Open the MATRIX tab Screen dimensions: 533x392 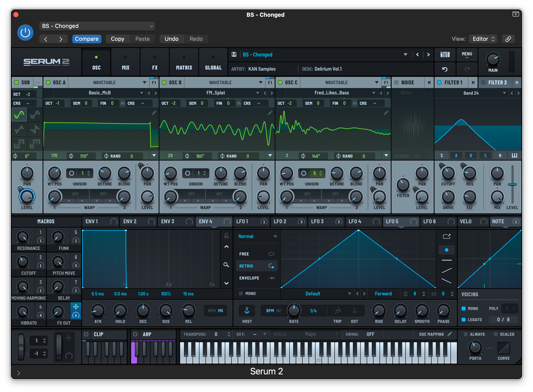pyautogui.click(x=184, y=62)
